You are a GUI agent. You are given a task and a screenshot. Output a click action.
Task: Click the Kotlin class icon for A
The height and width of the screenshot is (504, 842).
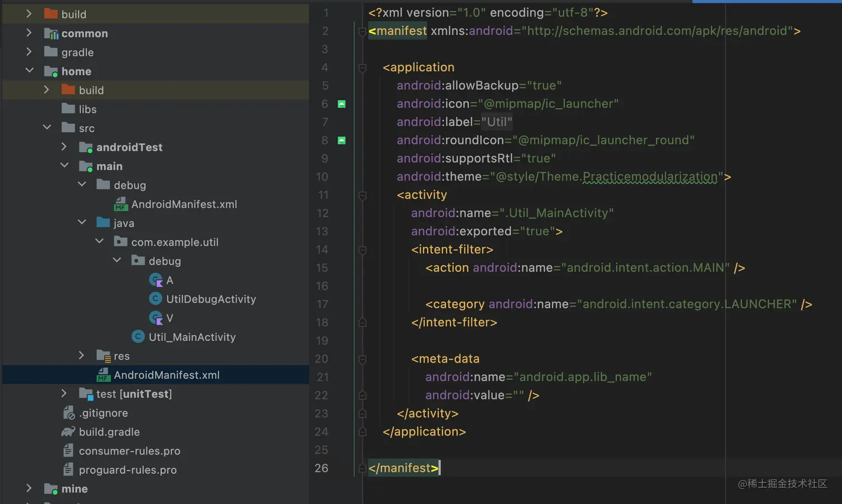point(156,280)
